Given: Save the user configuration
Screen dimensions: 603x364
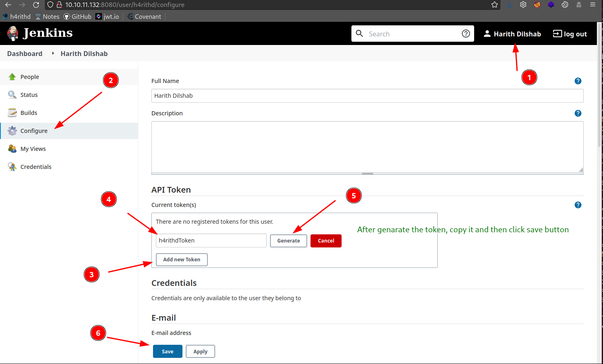Looking at the screenshot, I should [x=168, y=351].
